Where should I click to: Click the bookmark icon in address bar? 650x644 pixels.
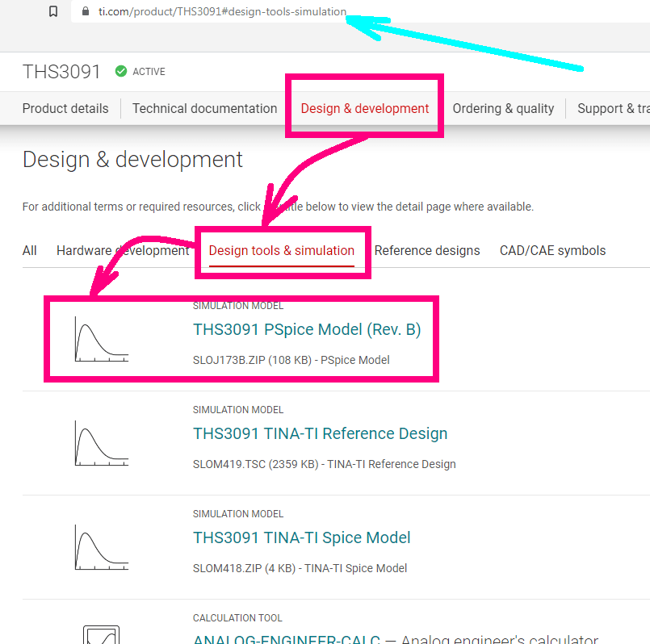53,11
